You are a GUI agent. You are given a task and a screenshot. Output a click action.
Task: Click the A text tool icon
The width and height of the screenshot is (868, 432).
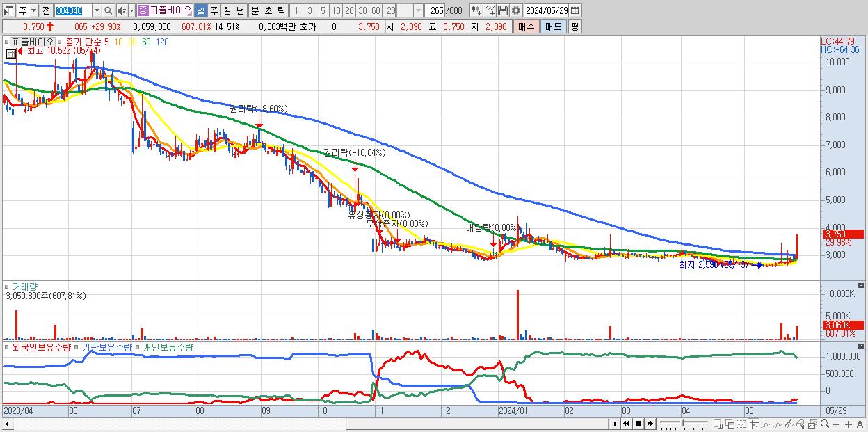point(860,424)
